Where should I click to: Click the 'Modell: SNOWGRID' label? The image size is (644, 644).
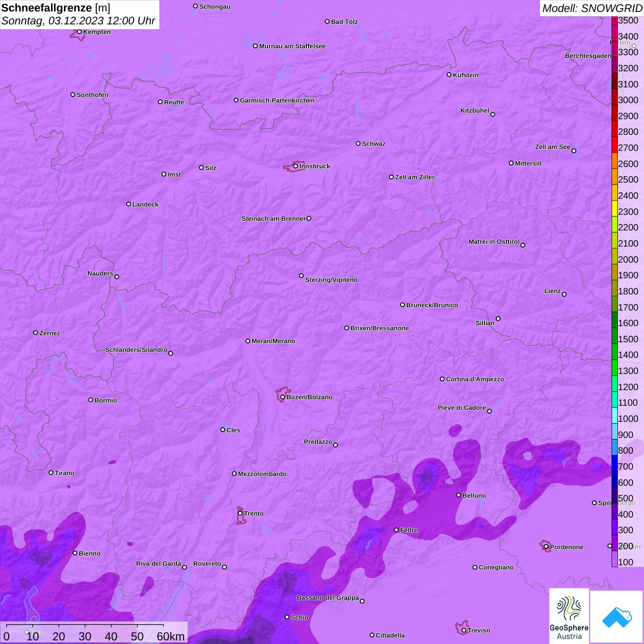click(592, 8)
